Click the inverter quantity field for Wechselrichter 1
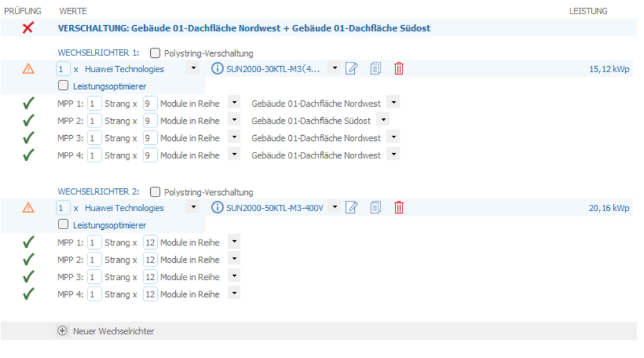The height and width of the screenshot is (358, 644). [x=62, y=69]
